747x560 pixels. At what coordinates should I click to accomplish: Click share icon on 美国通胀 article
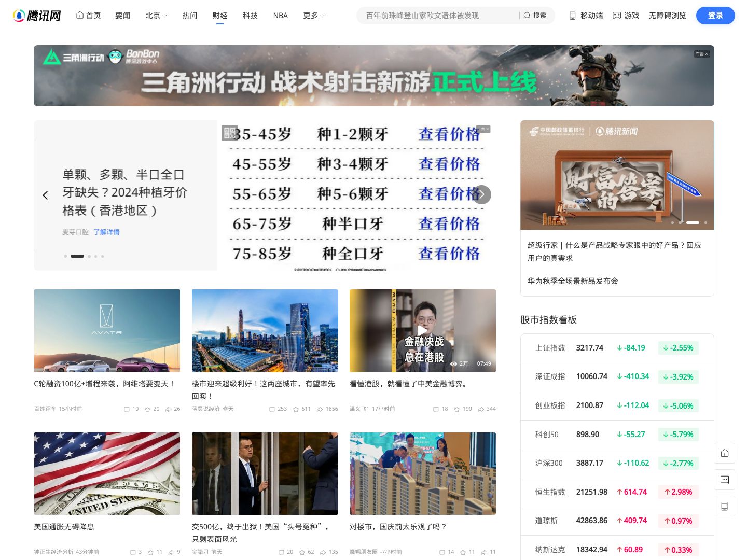tap(171, 552)
